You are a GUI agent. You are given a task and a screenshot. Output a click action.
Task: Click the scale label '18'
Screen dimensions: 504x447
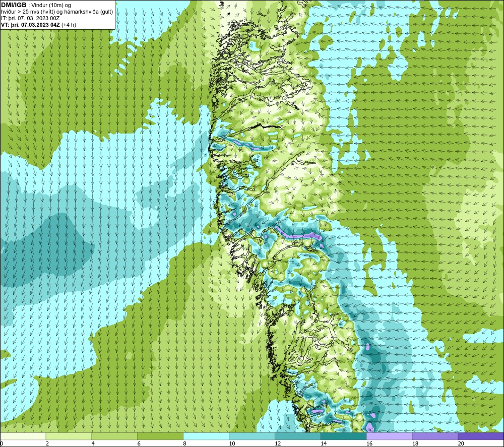[x=415, y=443]
